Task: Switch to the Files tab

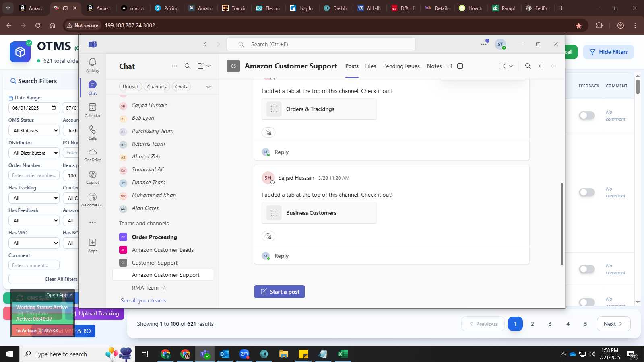Action: coord(371,66)
